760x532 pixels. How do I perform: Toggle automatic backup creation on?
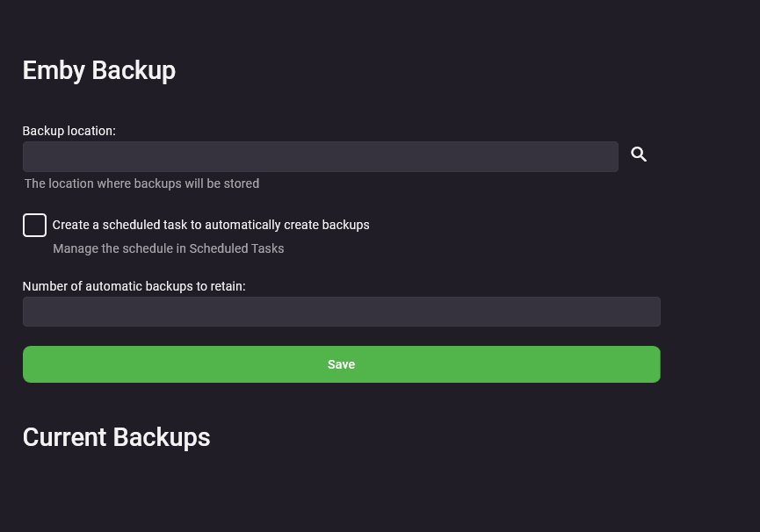click(34, 226)
